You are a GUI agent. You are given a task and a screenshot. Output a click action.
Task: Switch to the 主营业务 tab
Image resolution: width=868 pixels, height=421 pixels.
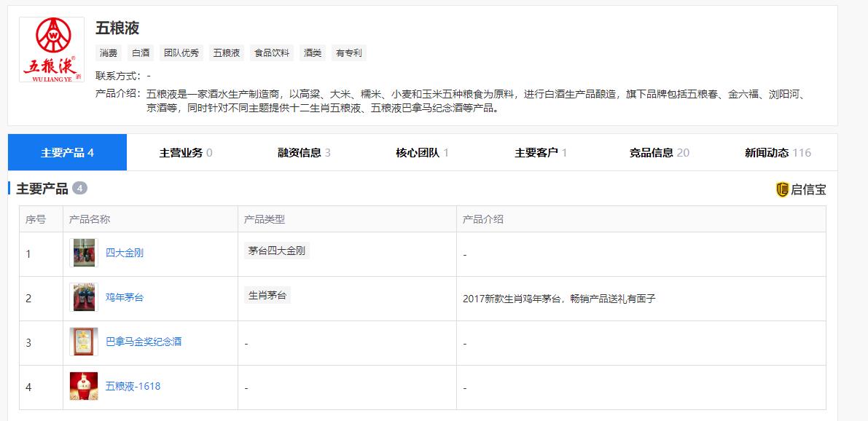[186, 152]
